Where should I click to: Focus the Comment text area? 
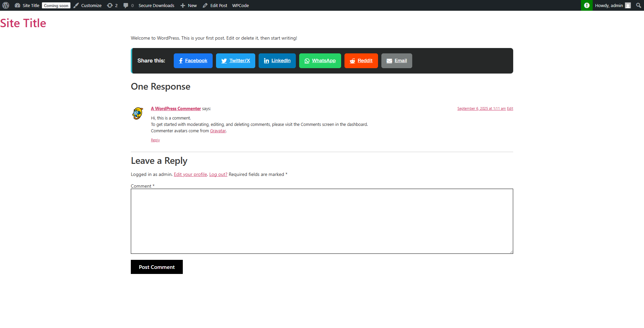coord(322,221)
